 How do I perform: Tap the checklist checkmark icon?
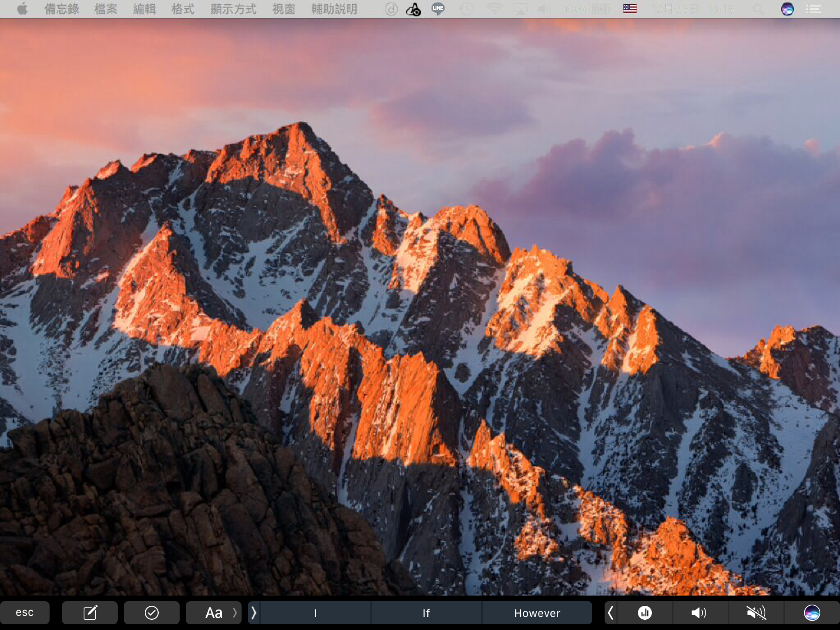pyautogui.click(x=152, y=612)
